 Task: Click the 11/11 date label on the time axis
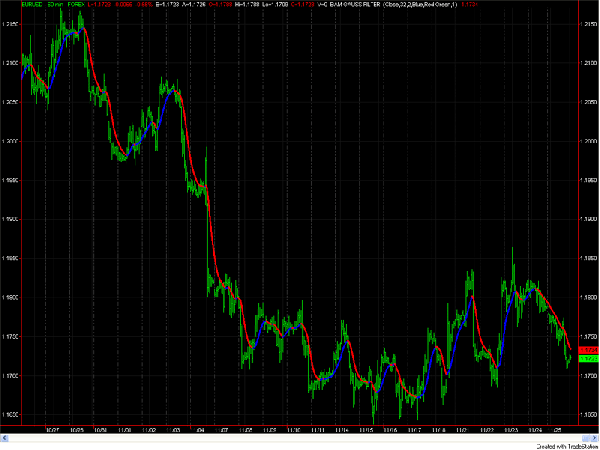[x=318, y=430]
